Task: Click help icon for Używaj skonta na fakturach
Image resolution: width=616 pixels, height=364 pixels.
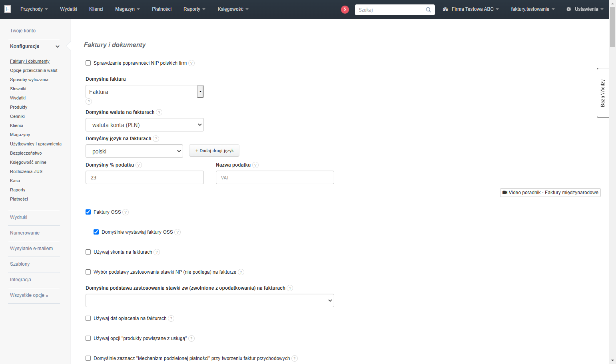Action: tap(157, 252)
